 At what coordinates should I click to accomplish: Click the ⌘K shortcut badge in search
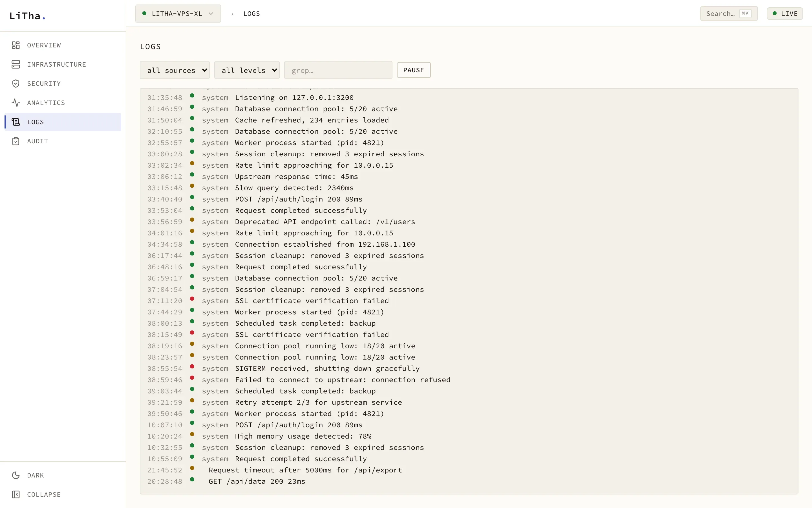click(745, 14)
